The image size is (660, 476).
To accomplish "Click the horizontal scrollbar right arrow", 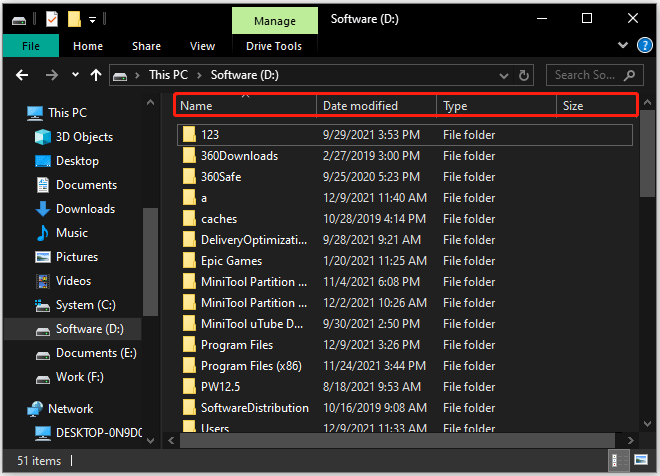I will click(x=630, y=441).
